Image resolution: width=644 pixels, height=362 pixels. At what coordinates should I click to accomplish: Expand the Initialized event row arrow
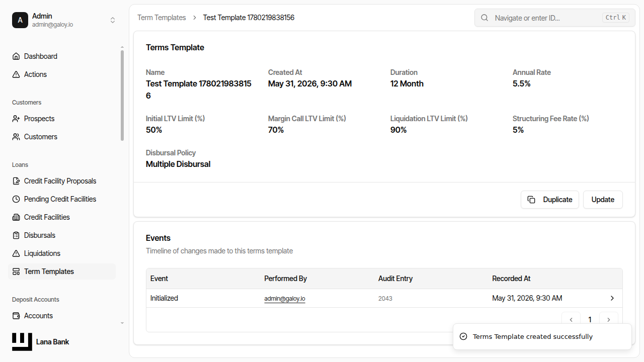pos(612,298)
